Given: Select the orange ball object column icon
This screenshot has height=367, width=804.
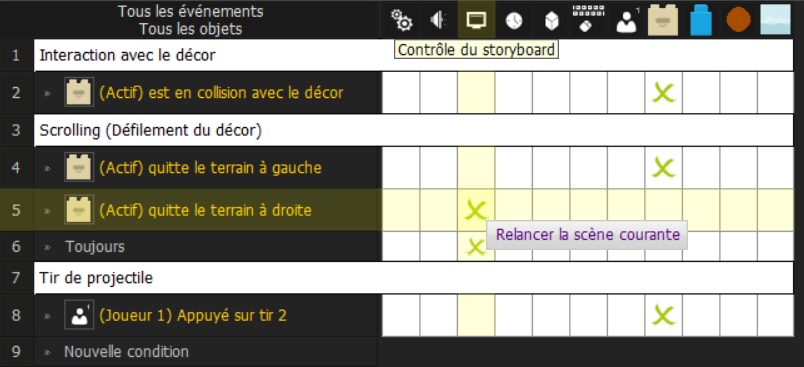Looking at the screenshot, I should [x=738, y=20].
